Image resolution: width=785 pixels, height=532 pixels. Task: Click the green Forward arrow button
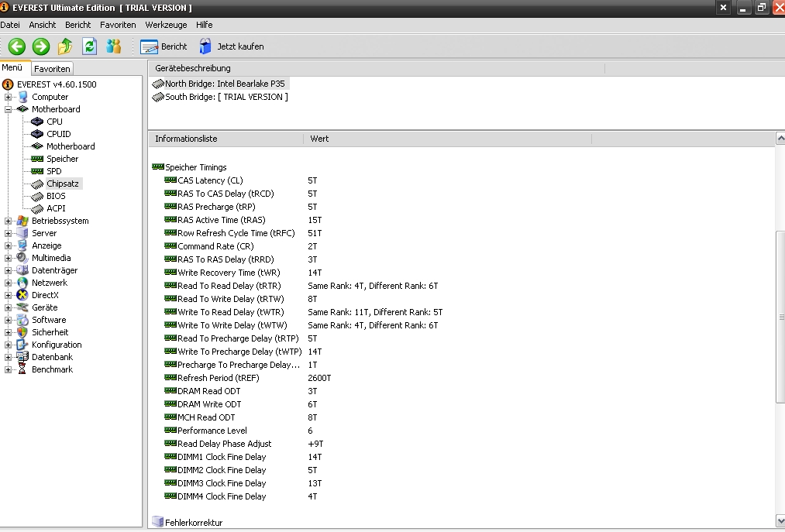[x=41, y=46]
